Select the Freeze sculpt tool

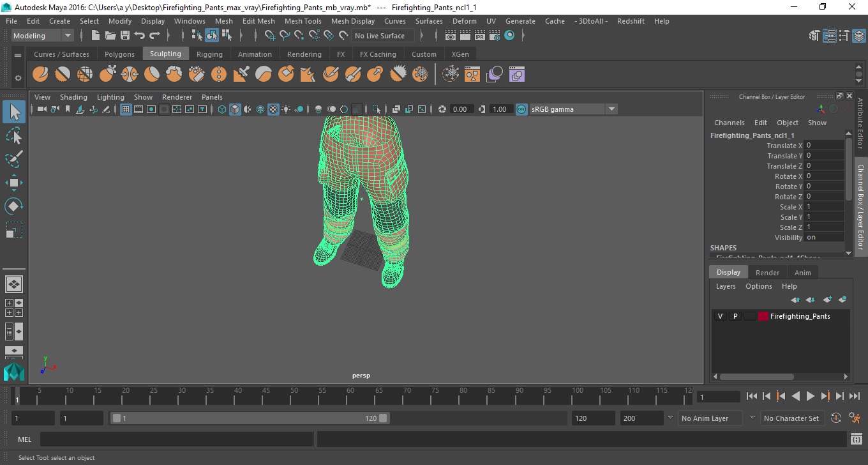coord(420,75)
